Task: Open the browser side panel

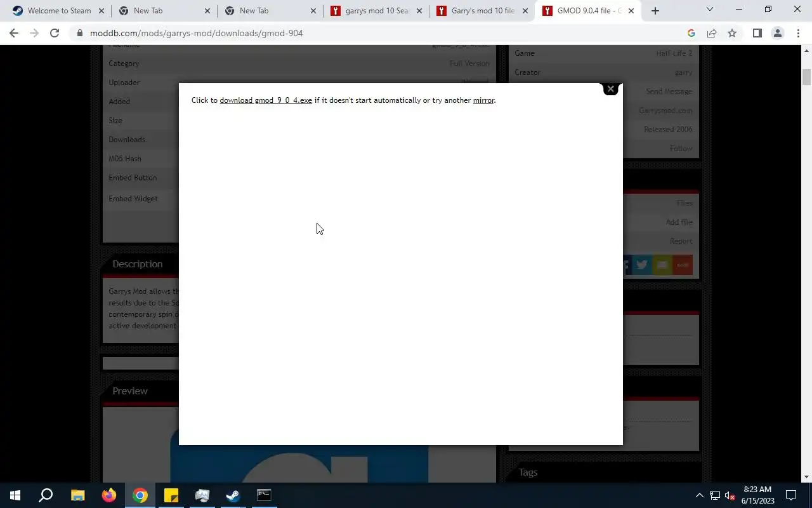Action: (757, 33)
